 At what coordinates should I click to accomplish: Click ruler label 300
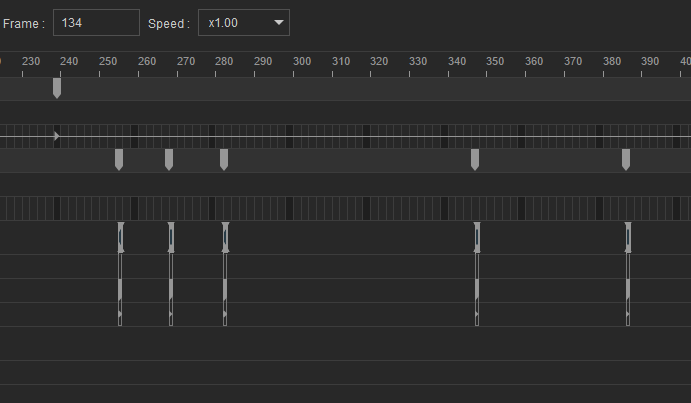(302, 61)
